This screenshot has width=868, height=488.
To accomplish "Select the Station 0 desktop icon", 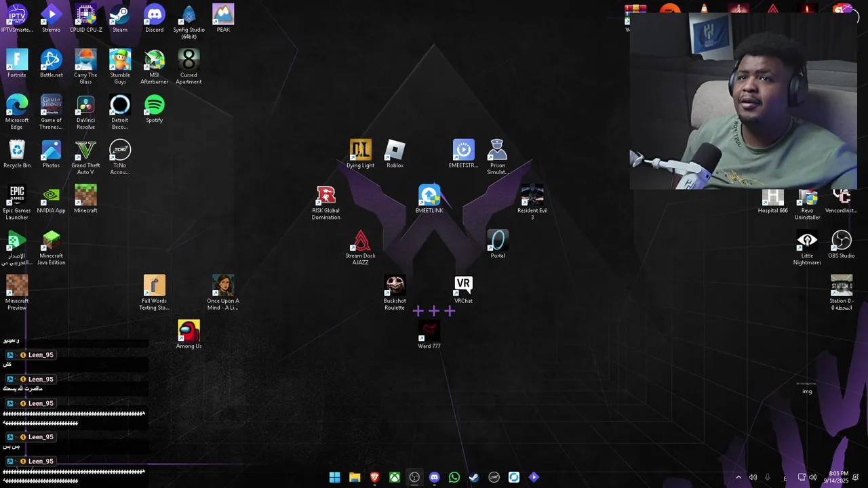I will coord(842,293).
